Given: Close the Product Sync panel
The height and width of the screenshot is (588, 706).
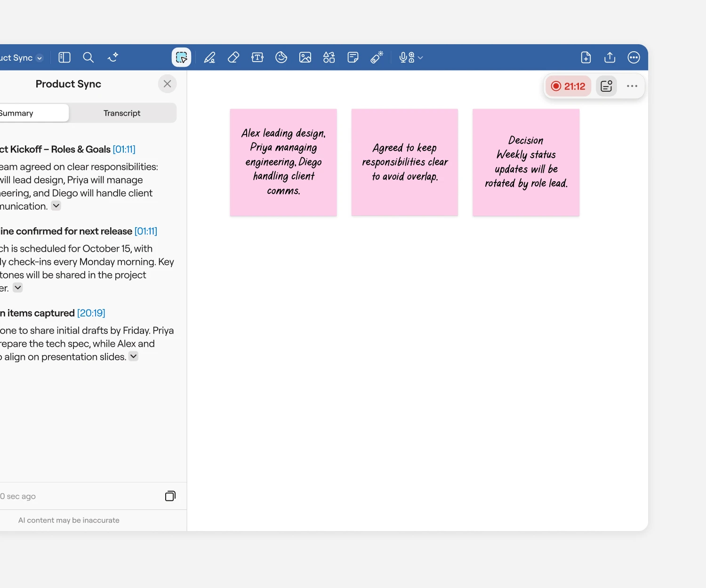Looking at the screenshot, I should tap(167, 84).
